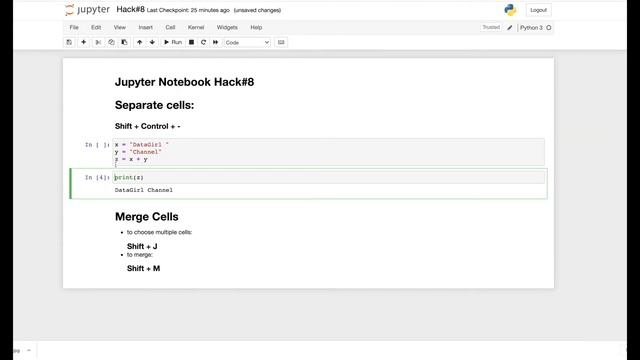Paste cells below
Screen dimensions: 640x360
point(124,42)
